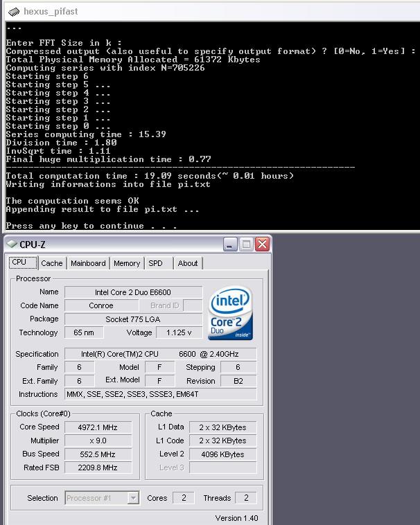Click the Writing informations into file pi.txt line
The height and width of the screenshot is (525, 420).
(x=108, y=184)
